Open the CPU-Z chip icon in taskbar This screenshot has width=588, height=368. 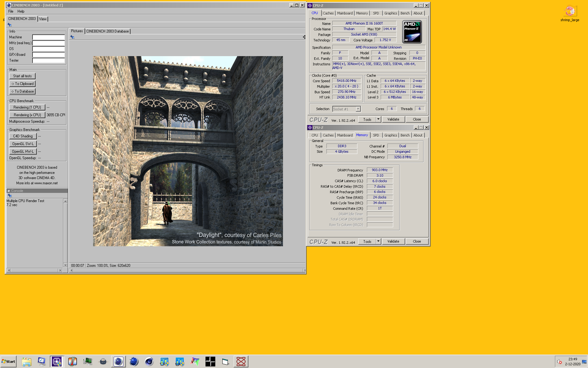coord(57,362)
